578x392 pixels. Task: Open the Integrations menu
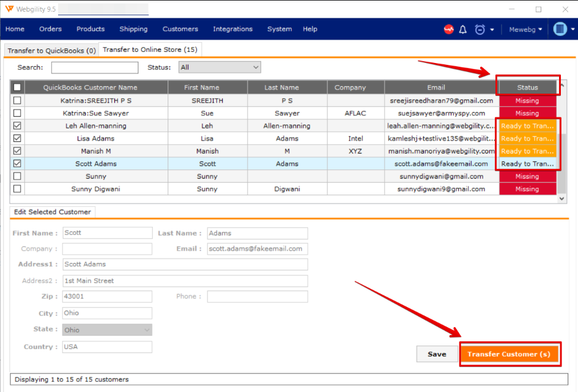(232, 29)
